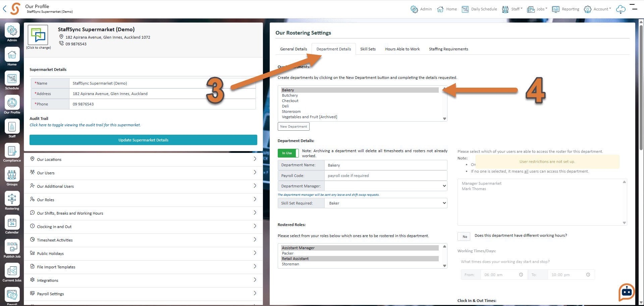Expand the Payroll Settings section
The height and width of the screenshot is (306, 644).
pyautogui.click(x=143, y=294)
